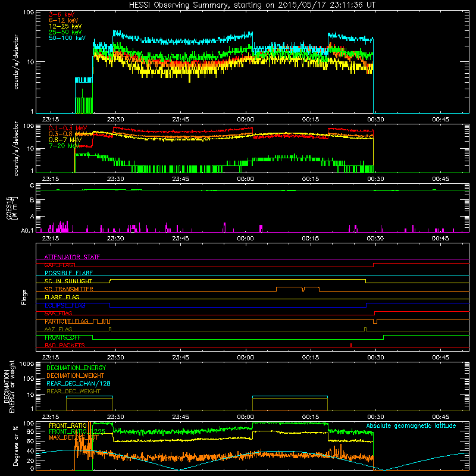Select the POSSIBLE_FLARE flag label

[68, 273]
